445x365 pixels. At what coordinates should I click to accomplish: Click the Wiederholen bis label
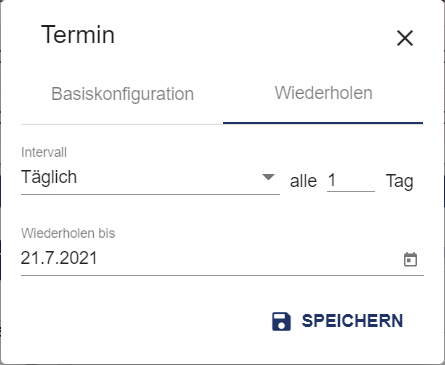(68, 233)
